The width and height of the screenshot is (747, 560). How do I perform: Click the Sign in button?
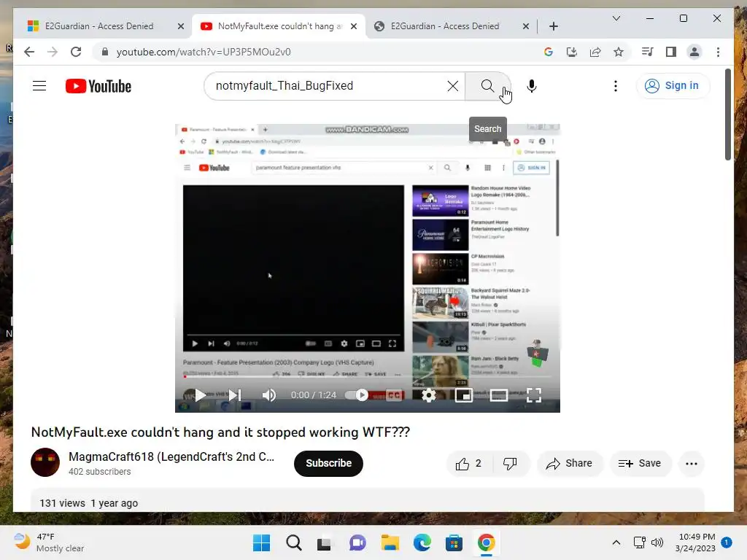coord(672,86)
